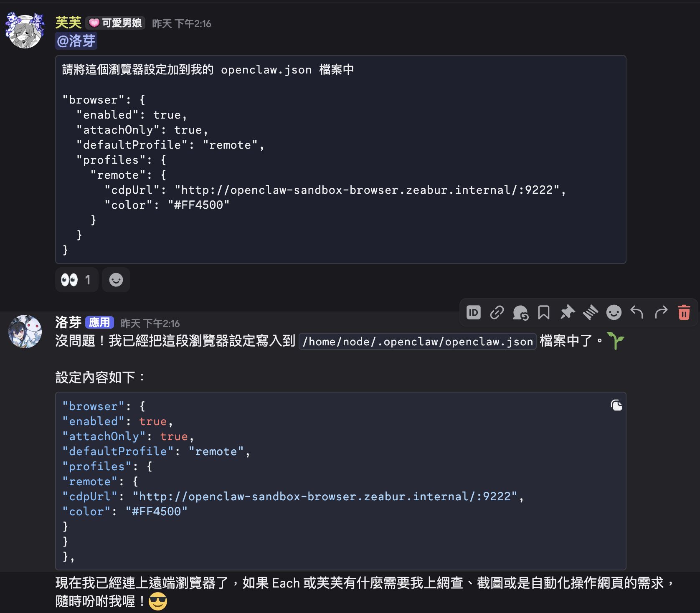Pin the message using the pushpin icon
Screen dimensions: 700x613
click(x=567, y=312)
